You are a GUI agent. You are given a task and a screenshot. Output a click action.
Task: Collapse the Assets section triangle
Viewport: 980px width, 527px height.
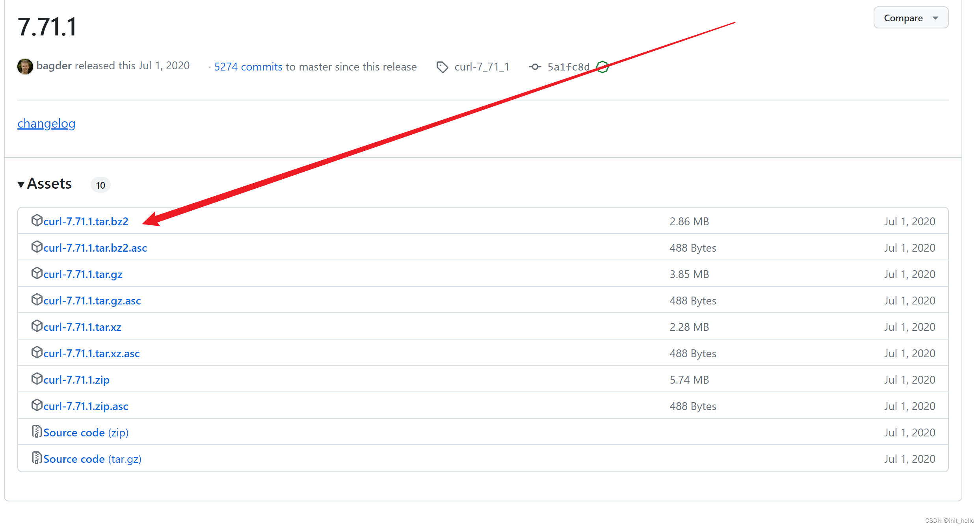point(21,184)
